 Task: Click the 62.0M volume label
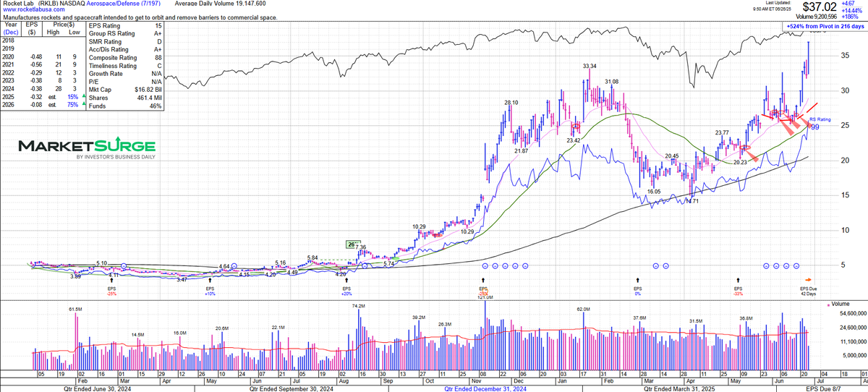pos(584,309)
